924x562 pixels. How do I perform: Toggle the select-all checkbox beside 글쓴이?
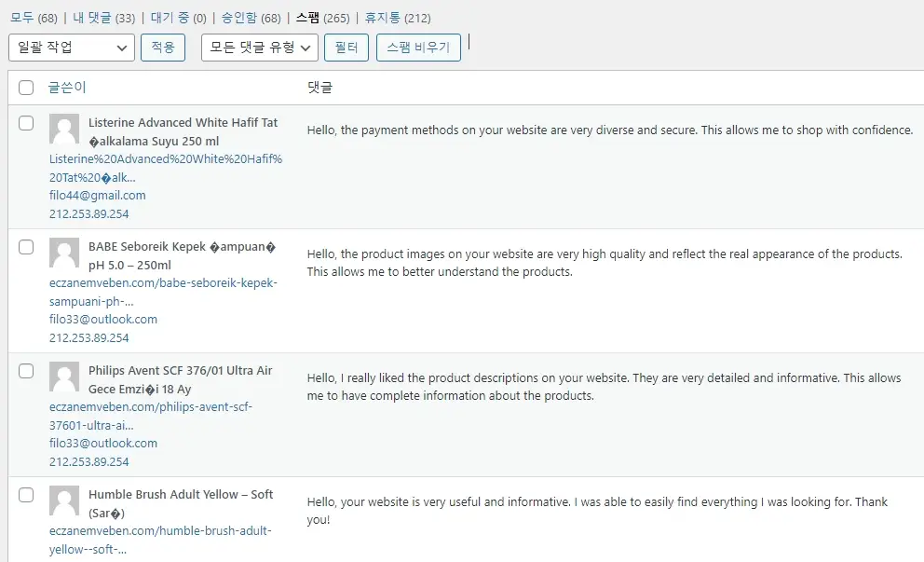pyautogui.click(x=26, y=88)
